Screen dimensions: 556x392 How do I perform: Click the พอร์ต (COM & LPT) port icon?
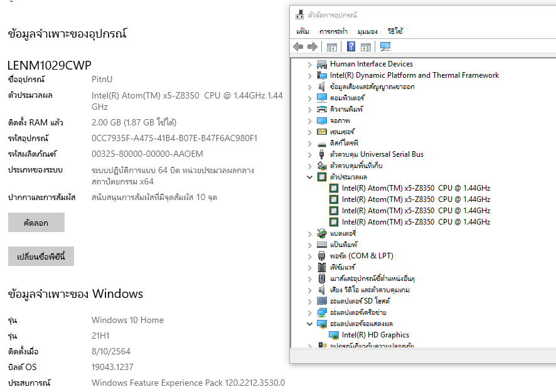322,256
